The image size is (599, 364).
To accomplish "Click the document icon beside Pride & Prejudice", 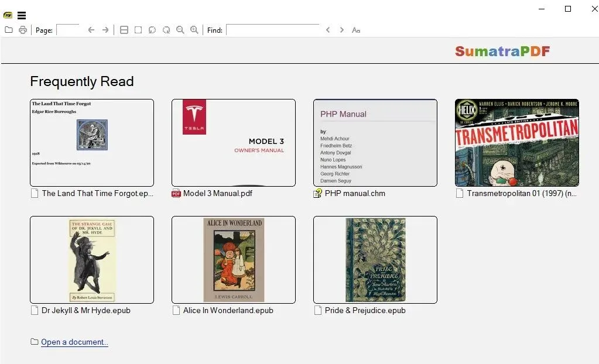I will point(318,311).
